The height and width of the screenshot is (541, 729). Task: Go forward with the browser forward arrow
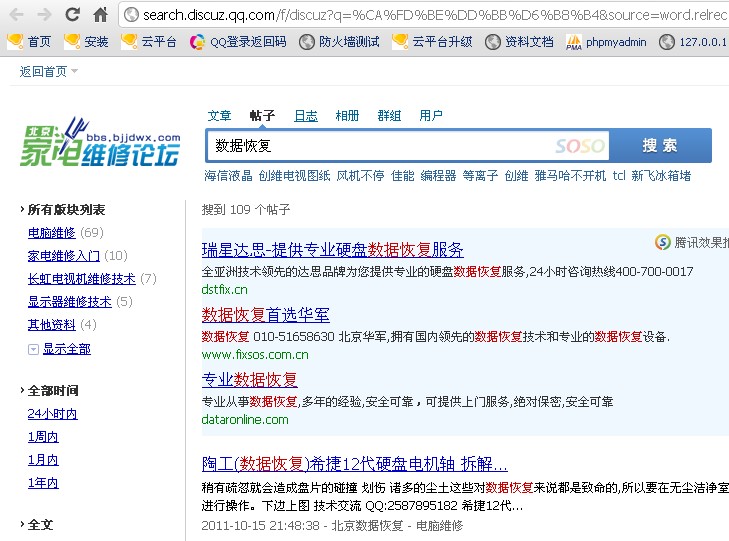pos(44,15)
